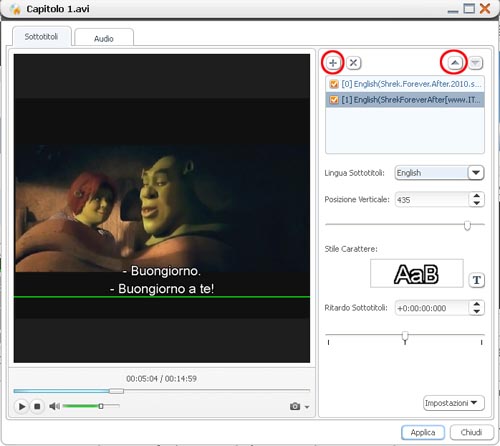Viewport: 500px width, 446px height.
Task: Switch to the Audio tab
Action: tap(104, 38)
